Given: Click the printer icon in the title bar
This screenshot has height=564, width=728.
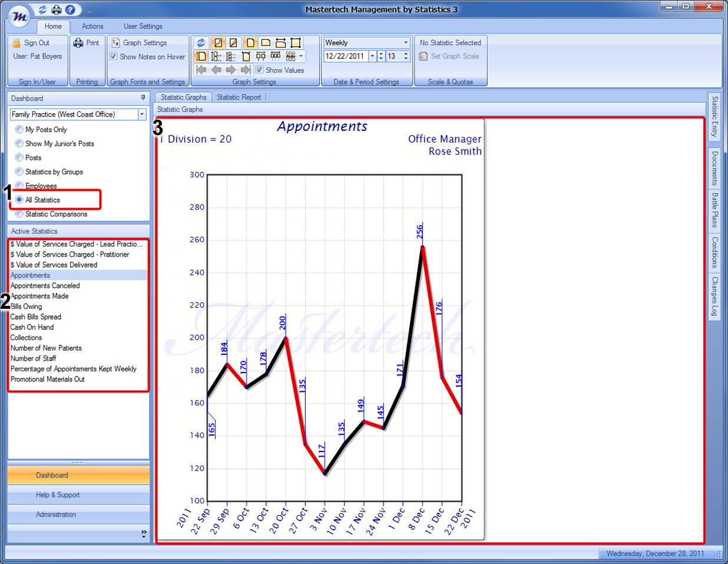Looking at the screenshot, I should [57, 9].
